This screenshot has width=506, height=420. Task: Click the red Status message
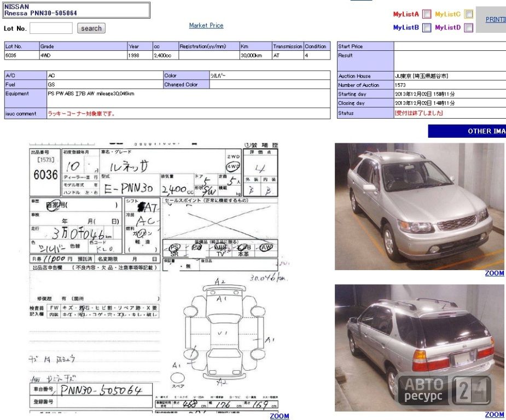coord(419,113)
